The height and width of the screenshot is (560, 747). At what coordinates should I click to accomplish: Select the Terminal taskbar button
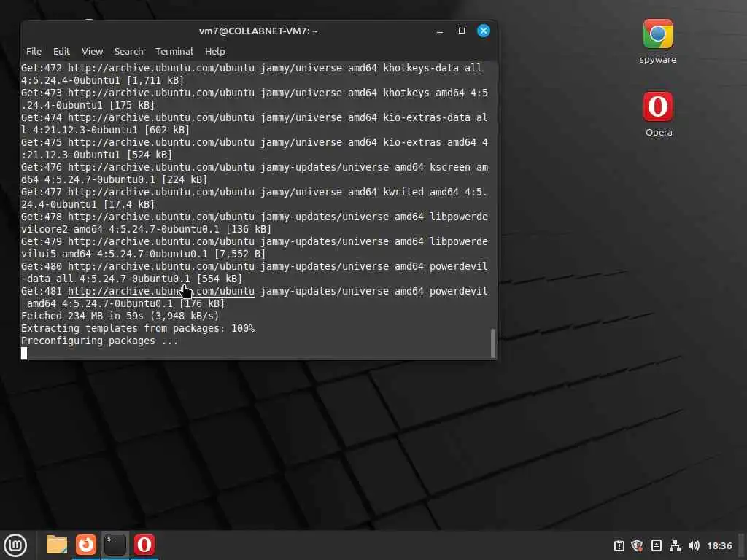tap(115, 545)
